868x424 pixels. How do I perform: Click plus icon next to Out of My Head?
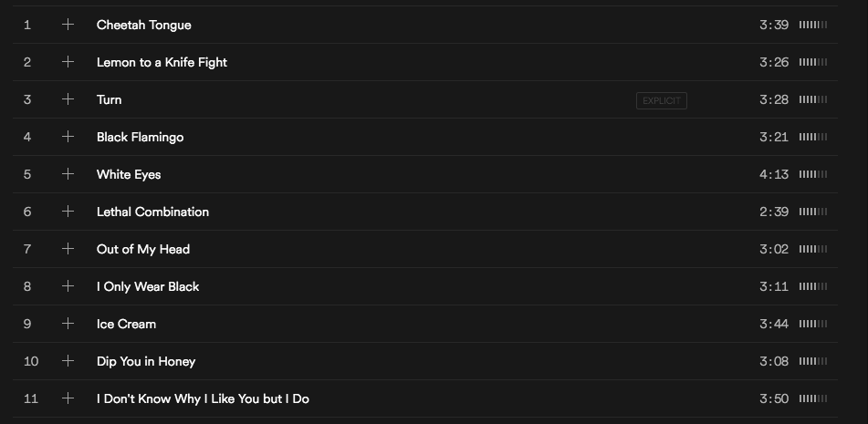pos(68,249)
